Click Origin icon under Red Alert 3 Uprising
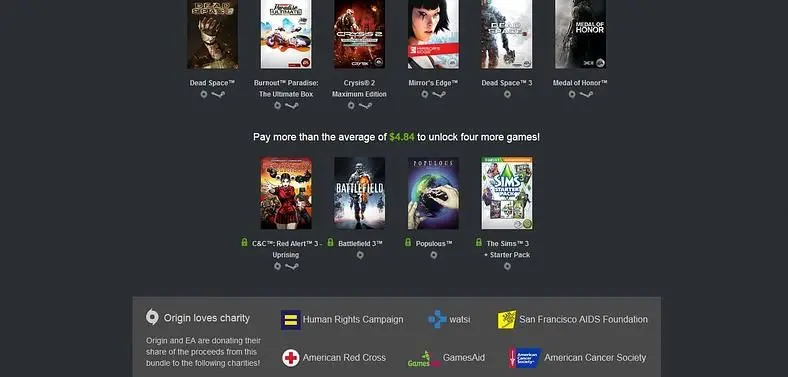788x377 pixels. [277, 266]
